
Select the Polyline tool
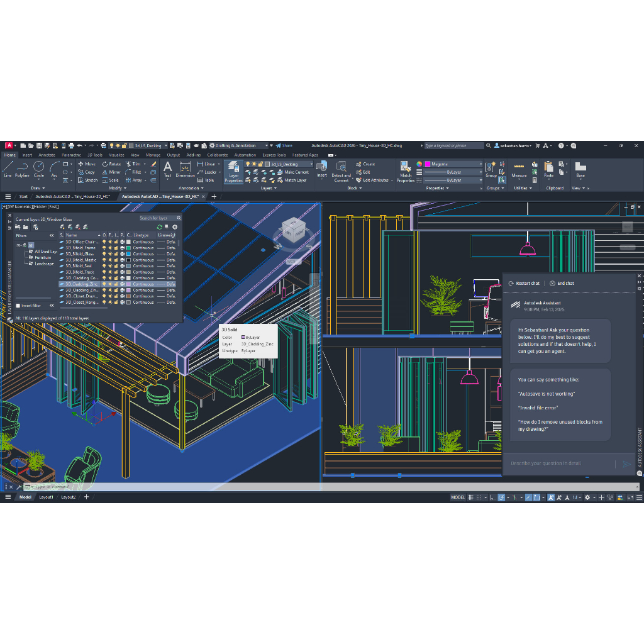tap(22, 169)
